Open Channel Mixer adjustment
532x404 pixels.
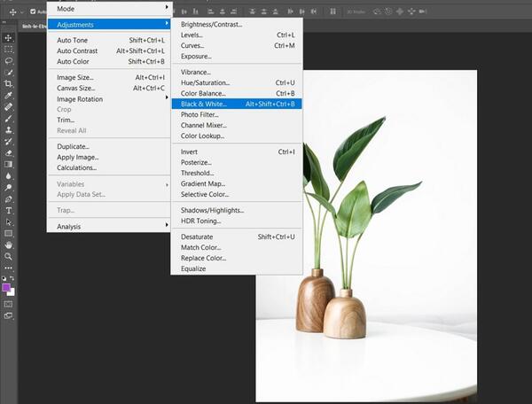click(x=237, y=125)
